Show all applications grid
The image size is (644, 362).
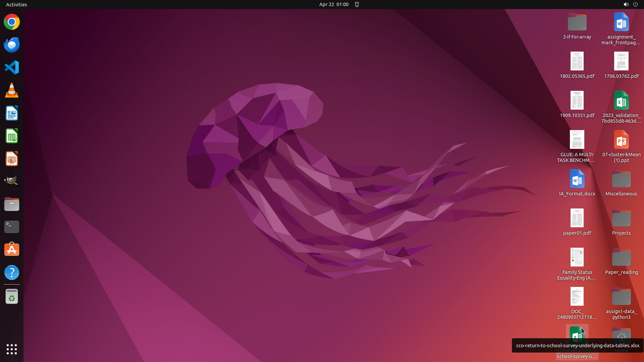point(12,349)
